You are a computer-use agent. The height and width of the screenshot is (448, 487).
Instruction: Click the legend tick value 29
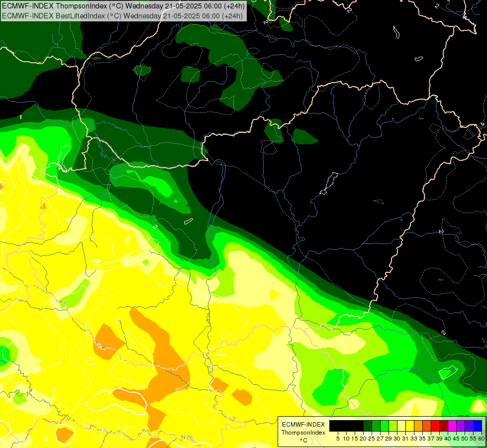pyautogui.click(x=389, y=439)
